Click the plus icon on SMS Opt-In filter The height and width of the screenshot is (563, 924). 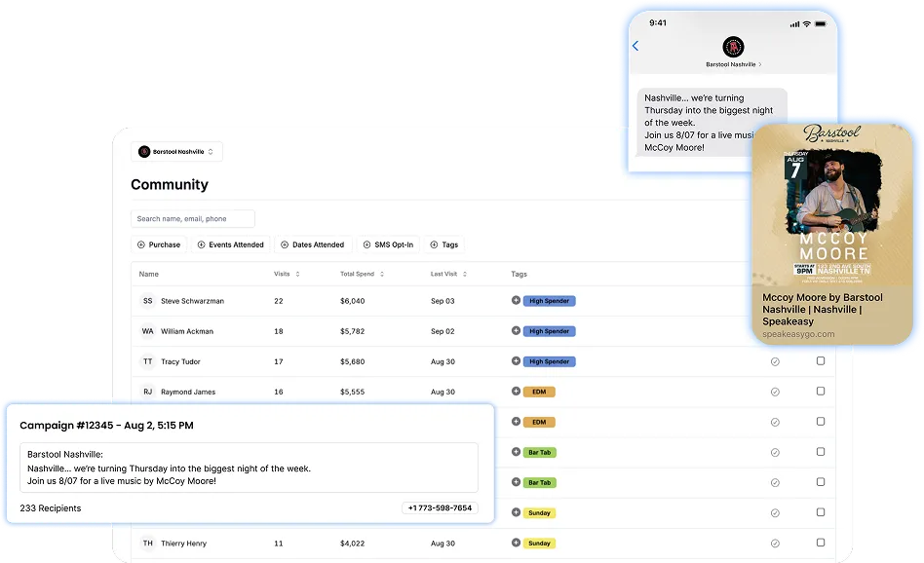(366, 244)
